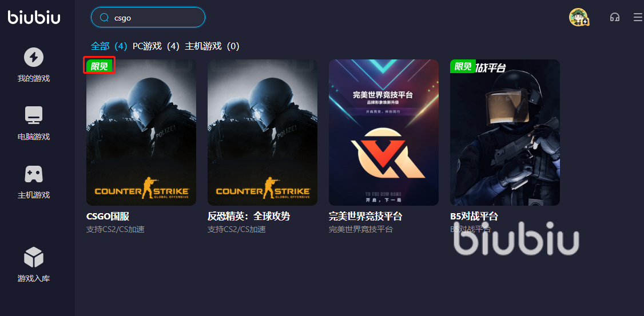The height and width of the screenshot is (316, 644).
Task: Open console games gamepad icon
Action: (34, 174)
